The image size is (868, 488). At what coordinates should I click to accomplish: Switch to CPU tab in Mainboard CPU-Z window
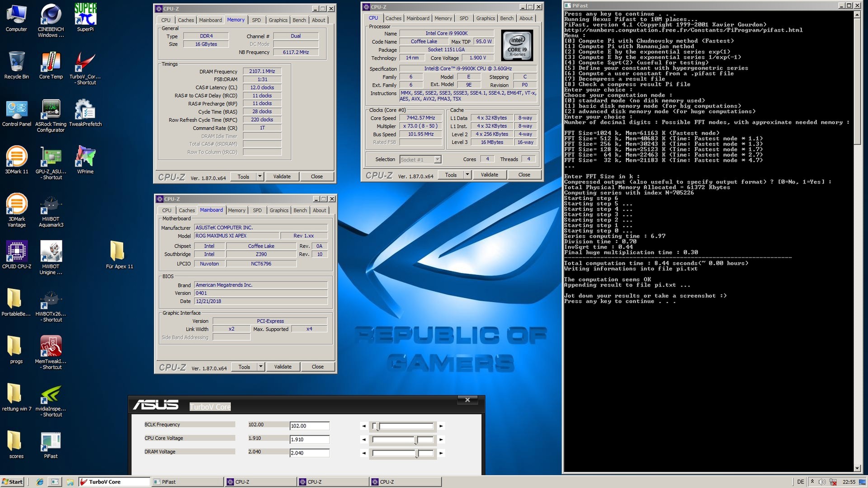coord(167,211)
